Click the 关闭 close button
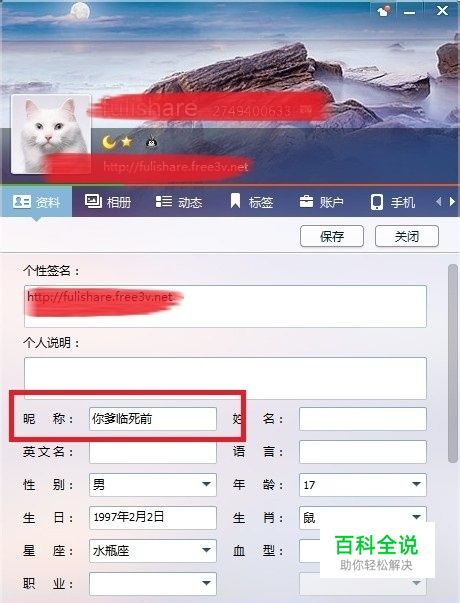Screen dimensions: 460x603 [x=407, y=236]
